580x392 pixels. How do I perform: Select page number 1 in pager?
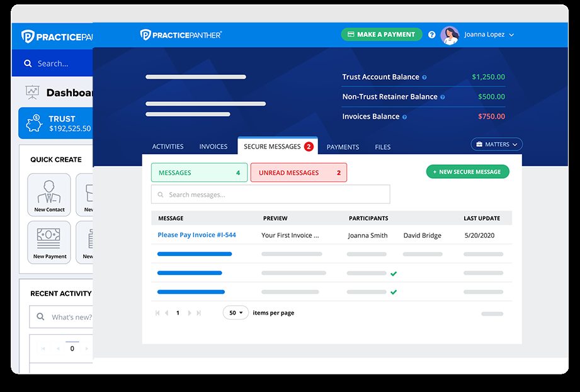click(178, 313)
